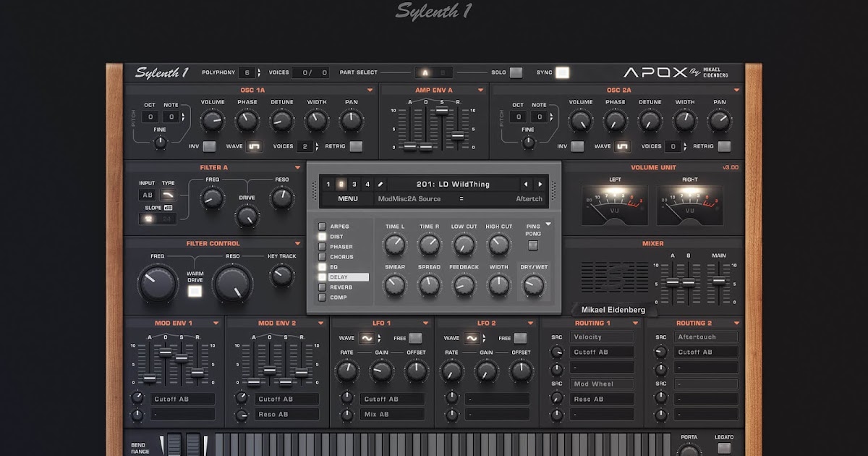Click the right VU meter
The height and width of the screenshot is (456, 868).
[690, 205]
